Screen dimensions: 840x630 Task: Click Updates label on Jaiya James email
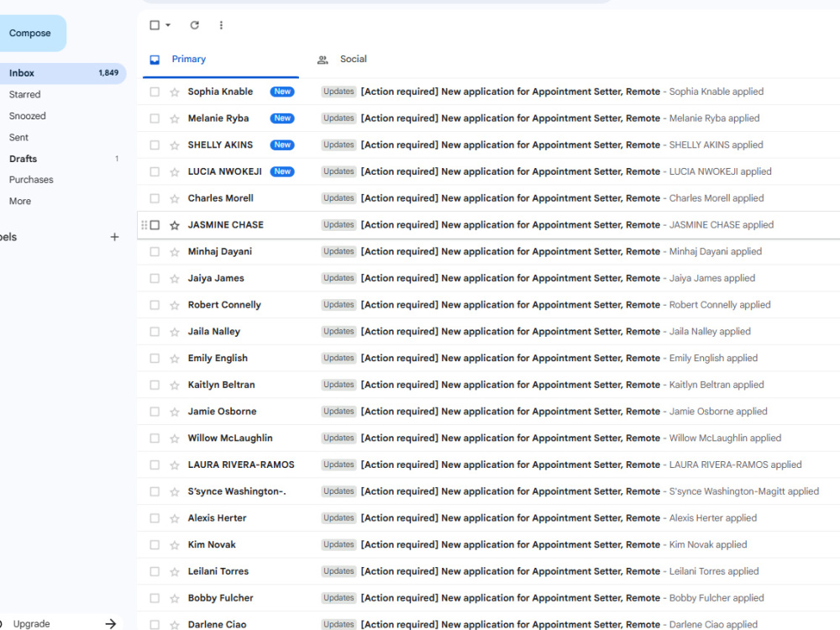(339, 278)
